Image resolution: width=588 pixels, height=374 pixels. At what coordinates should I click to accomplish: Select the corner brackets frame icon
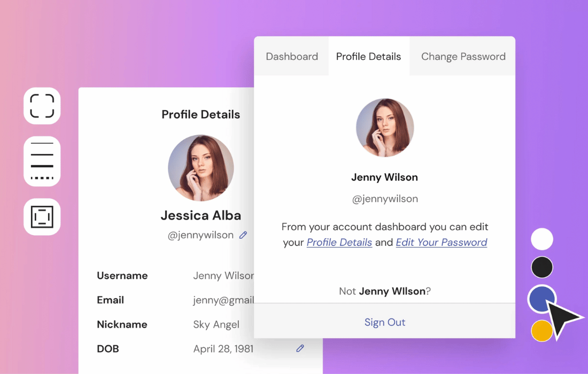(x=42, y=106)
